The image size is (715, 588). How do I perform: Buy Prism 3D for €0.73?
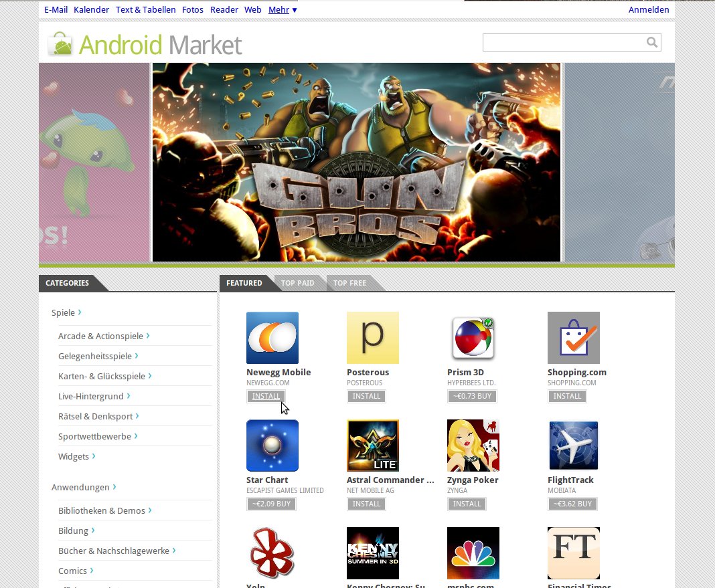[472, 396]
